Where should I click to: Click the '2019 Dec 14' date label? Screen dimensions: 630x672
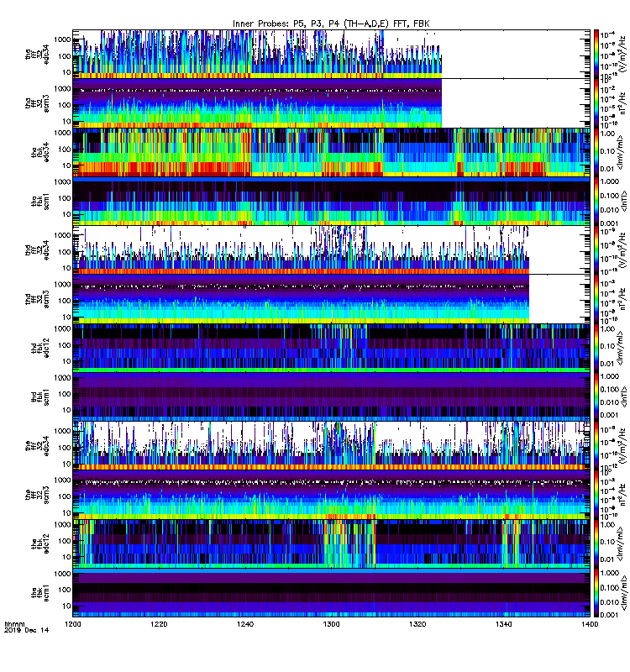coord(27,630)
